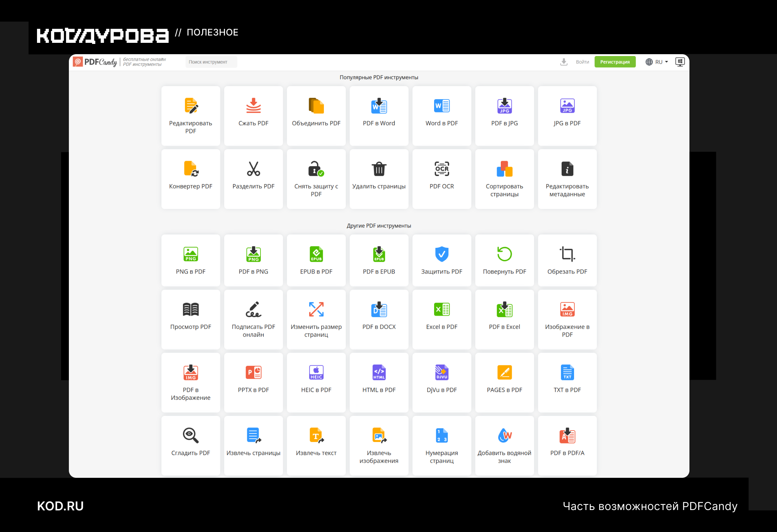Viewport: 777px width, 532px height.
Task: Open Нумерация страниц tool
Action: pos(442,445)
